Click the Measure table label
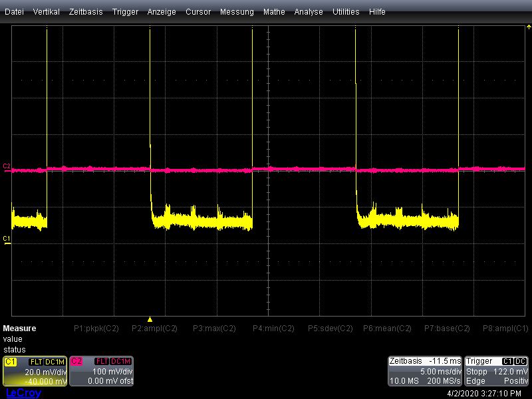532x399 pixels. (x=20, y=329)
